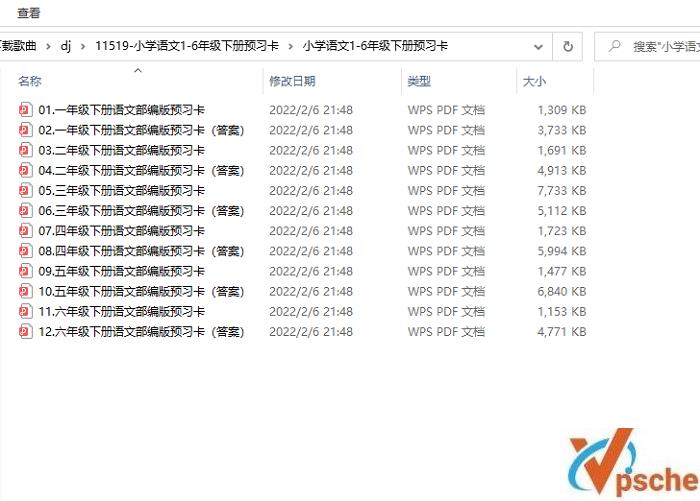This screenshot has height=501, width=700.
Task: Sort files by 修改日期 column
Action: [x=292, y=81]
